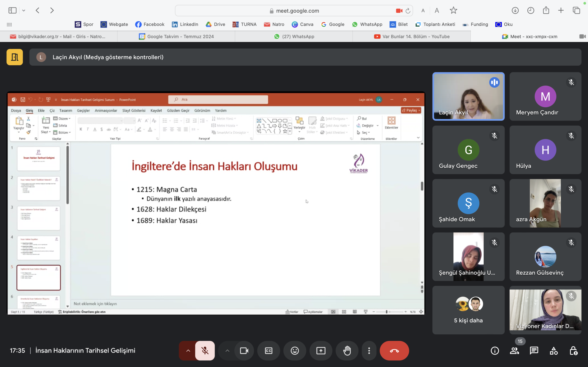This screenshot has width=588, height=367.
Task: Click the raise hand icon
Action: tap(347, 350)
